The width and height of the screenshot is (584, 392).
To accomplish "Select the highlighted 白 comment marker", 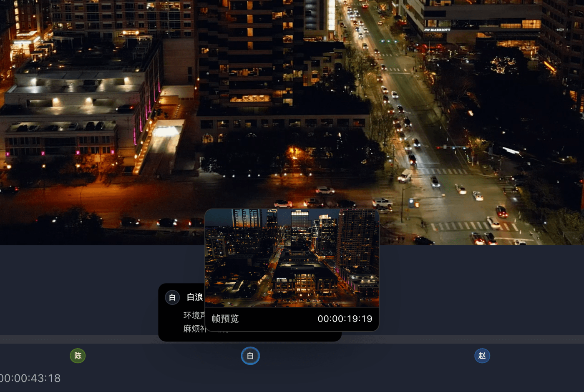I will [250, 356].
